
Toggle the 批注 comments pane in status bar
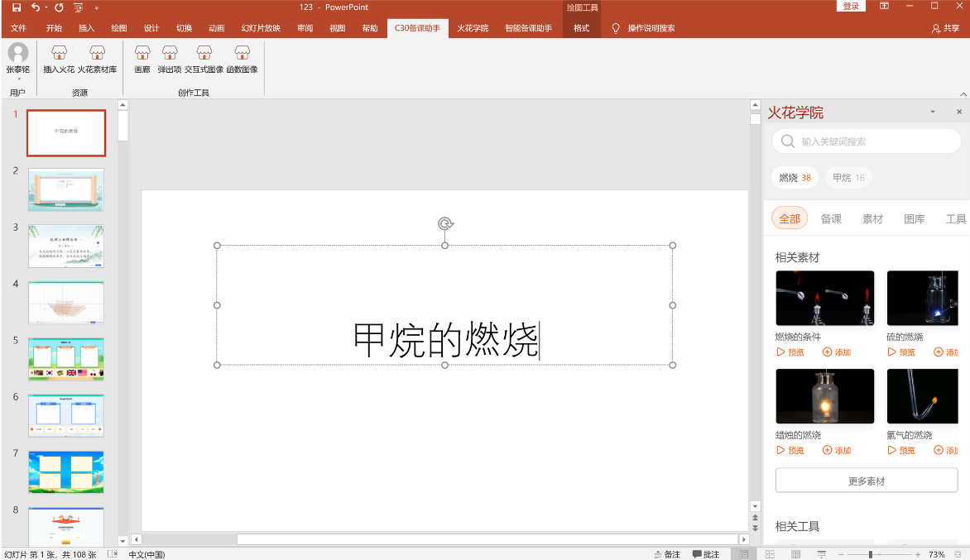pyautogui.click(x=706, y=554)
